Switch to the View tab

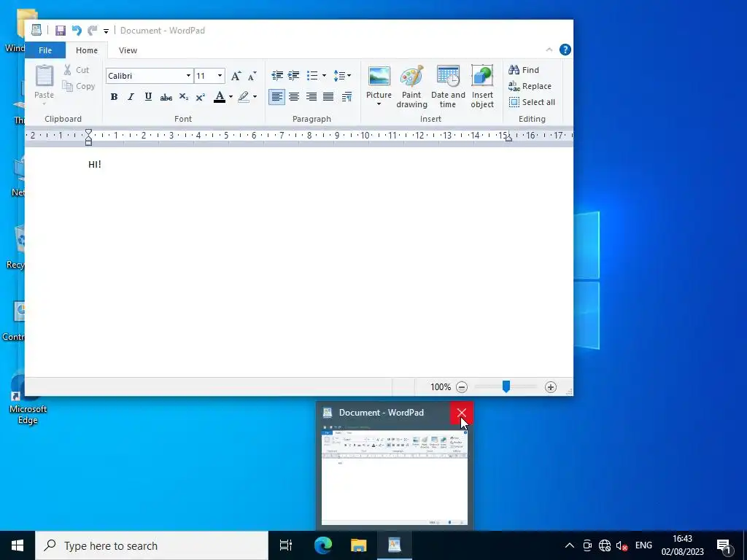point(128,50)
